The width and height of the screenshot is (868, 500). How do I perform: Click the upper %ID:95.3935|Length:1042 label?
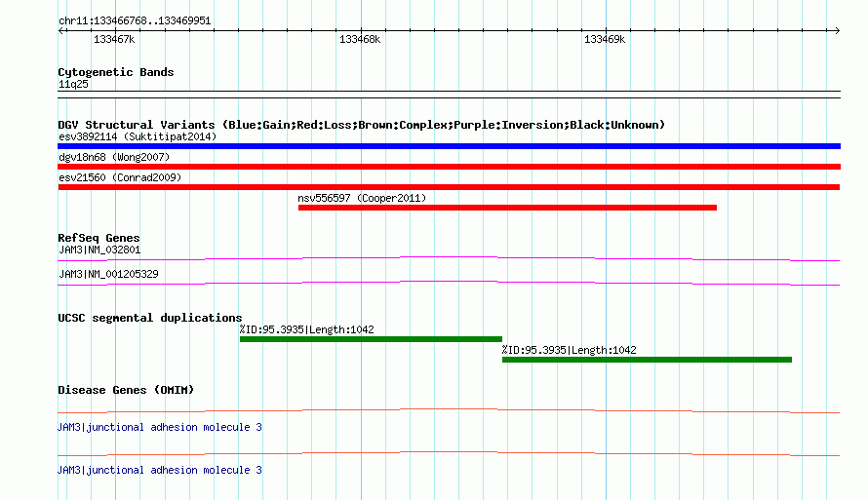[x=306, y=329]
